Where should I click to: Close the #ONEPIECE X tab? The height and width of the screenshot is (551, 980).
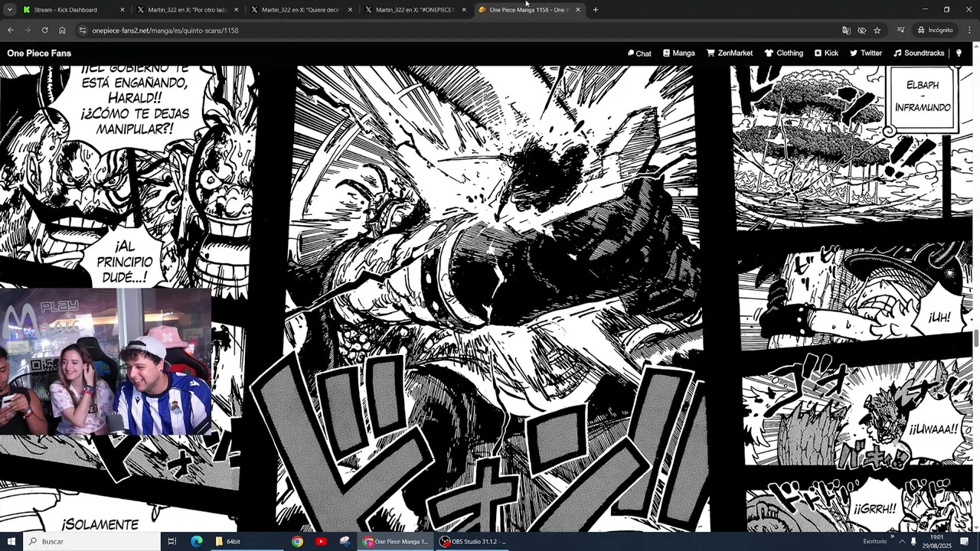(464, 10)
